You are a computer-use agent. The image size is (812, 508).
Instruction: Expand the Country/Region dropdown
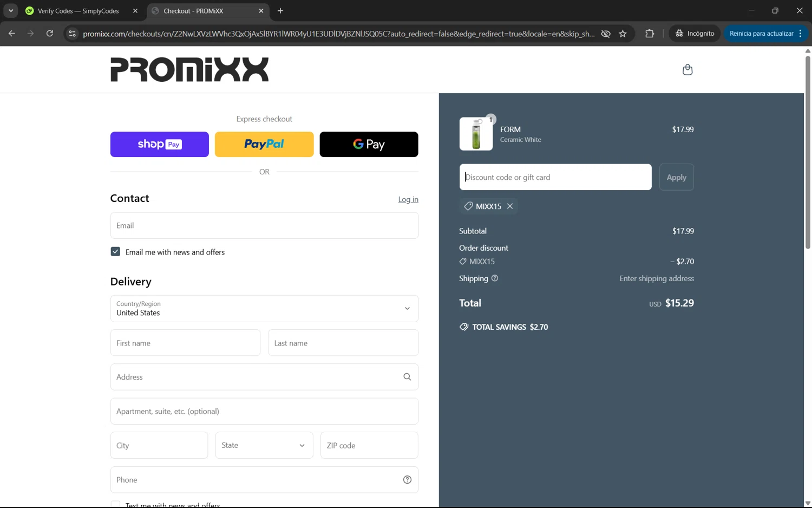pyautogui.click(x=264, y=309)
